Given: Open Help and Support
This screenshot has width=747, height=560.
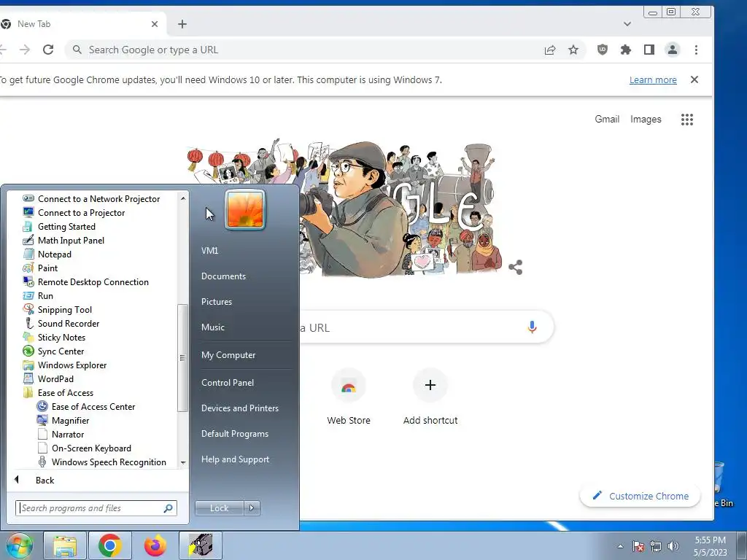Looking at the screenshot, I should click(235, 459).
